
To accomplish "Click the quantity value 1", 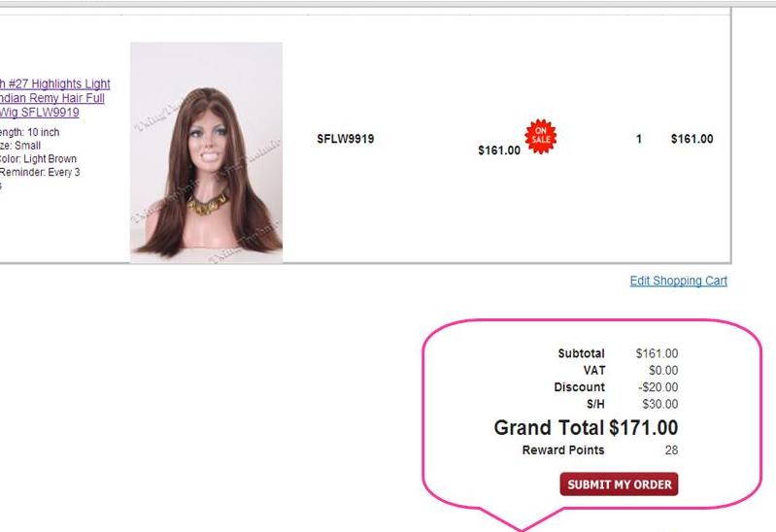I will (639, 139).
